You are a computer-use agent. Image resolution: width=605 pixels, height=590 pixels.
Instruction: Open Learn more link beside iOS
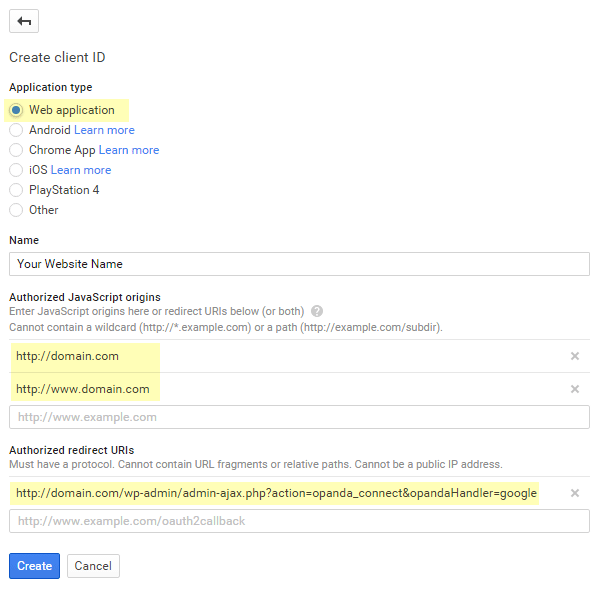[81, 170]
